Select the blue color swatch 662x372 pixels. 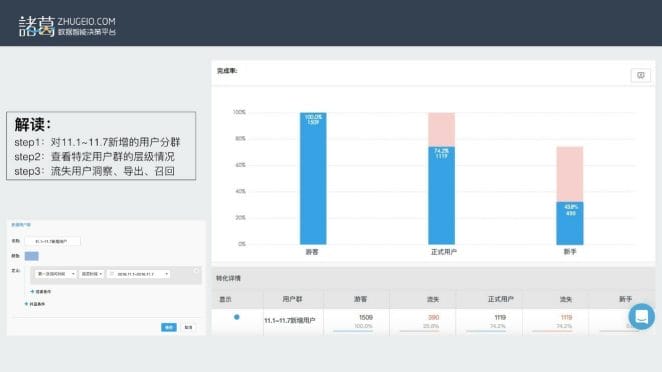[32, 256]
